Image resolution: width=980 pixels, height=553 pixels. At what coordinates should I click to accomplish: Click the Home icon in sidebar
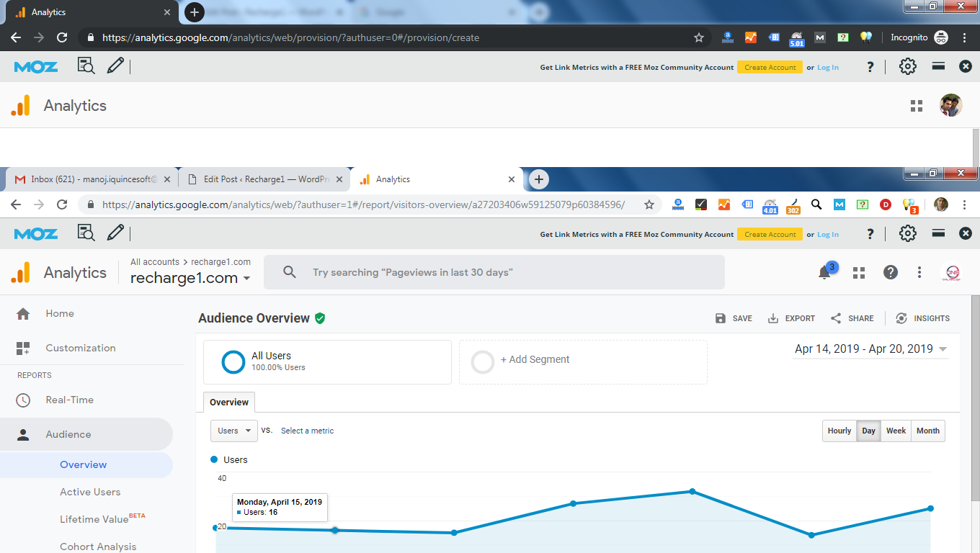point(23,314)
